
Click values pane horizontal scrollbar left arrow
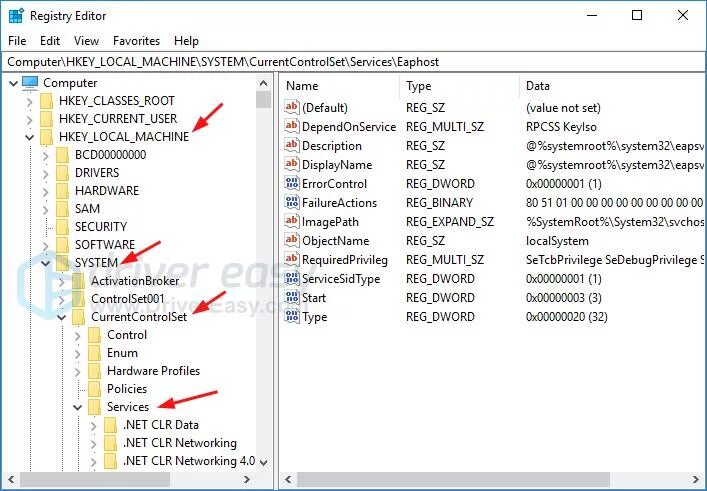click(288, 480)
